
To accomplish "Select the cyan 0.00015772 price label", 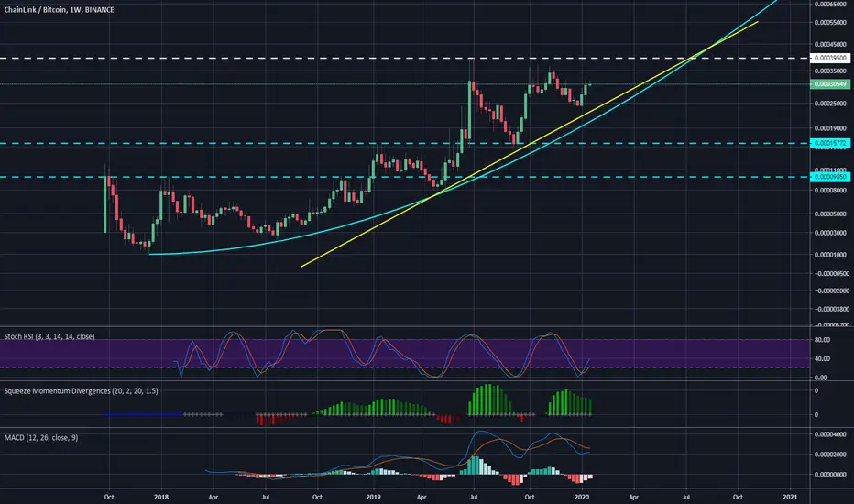I will 830,143.
